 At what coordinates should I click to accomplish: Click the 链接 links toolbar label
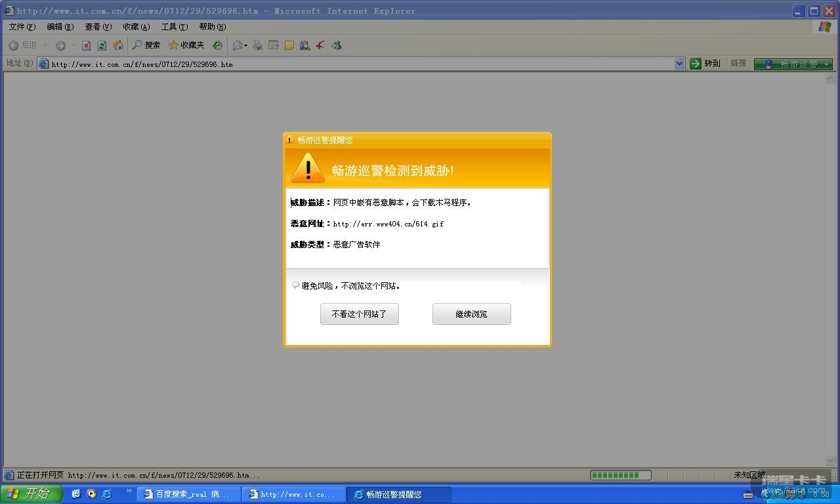click(x=739, y=63)
